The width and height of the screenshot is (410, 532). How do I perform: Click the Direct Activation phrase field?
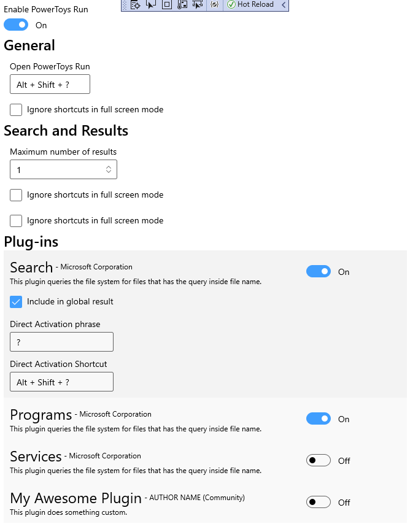click(61, 342)
